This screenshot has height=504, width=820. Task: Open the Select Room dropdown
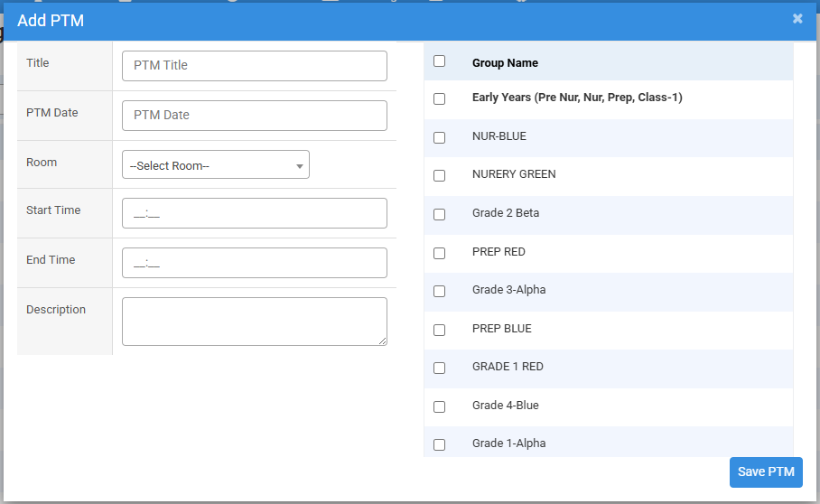(x=216, y=164)
